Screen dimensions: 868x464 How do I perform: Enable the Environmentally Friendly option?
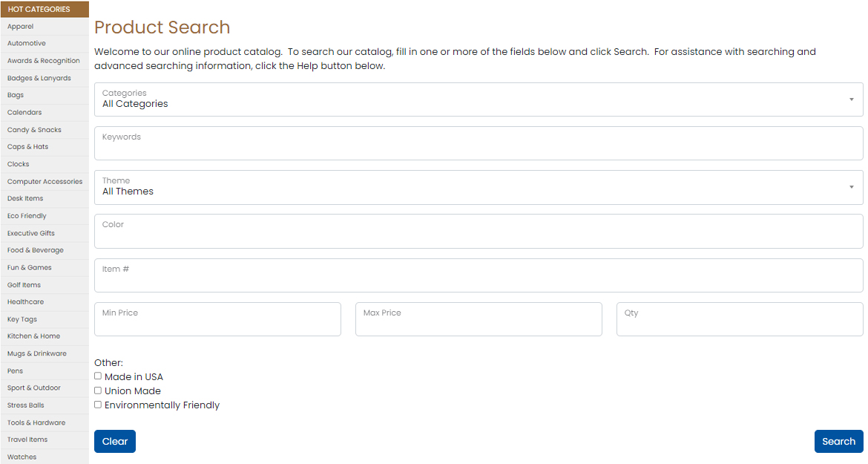[x=98, y=405]
